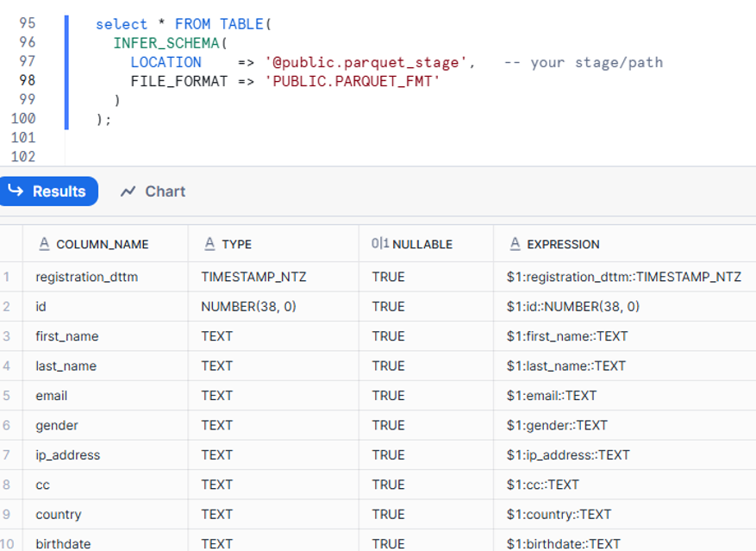Select the ip_address column name cell

pyautogui.click(x=67, y=454)
